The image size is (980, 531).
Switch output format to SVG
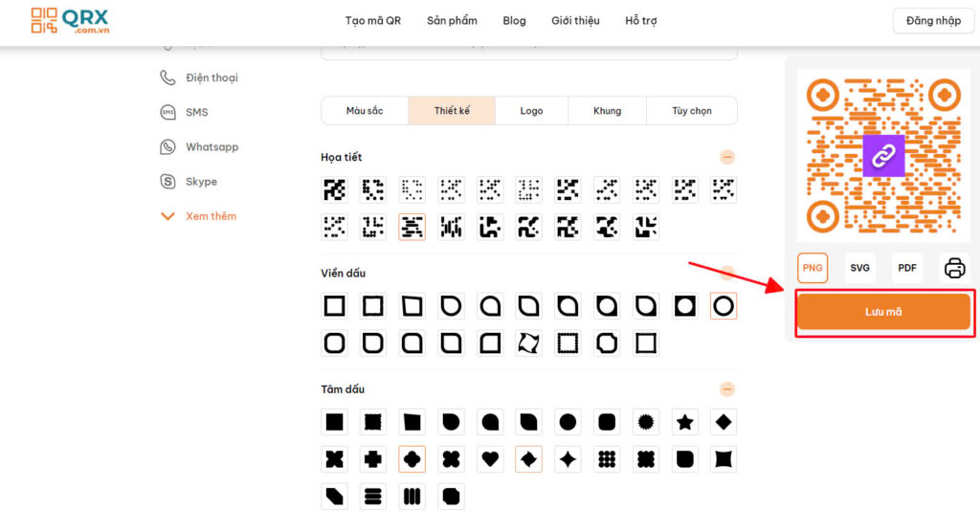pyautogui.click(x=859, y=268)
